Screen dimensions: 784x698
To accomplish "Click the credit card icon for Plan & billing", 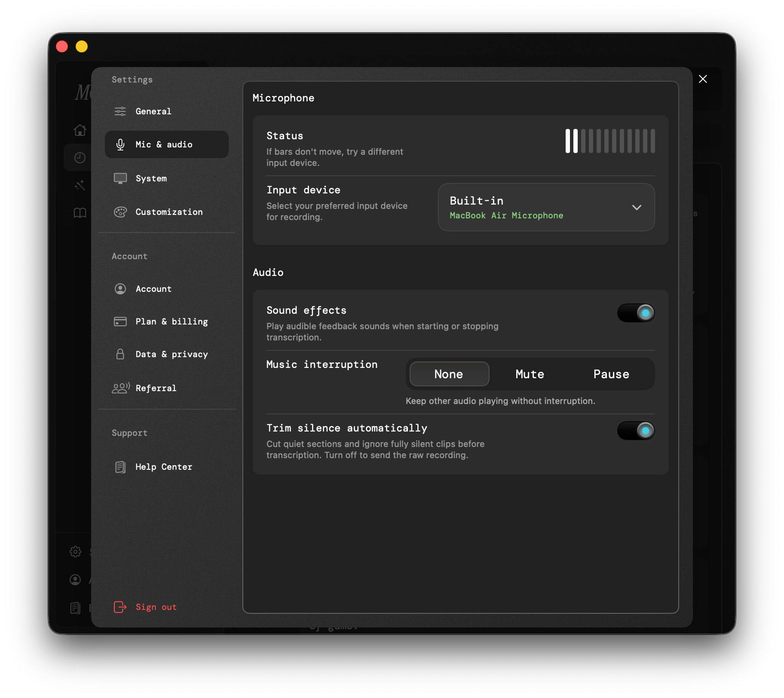I will tap(120, 321).
